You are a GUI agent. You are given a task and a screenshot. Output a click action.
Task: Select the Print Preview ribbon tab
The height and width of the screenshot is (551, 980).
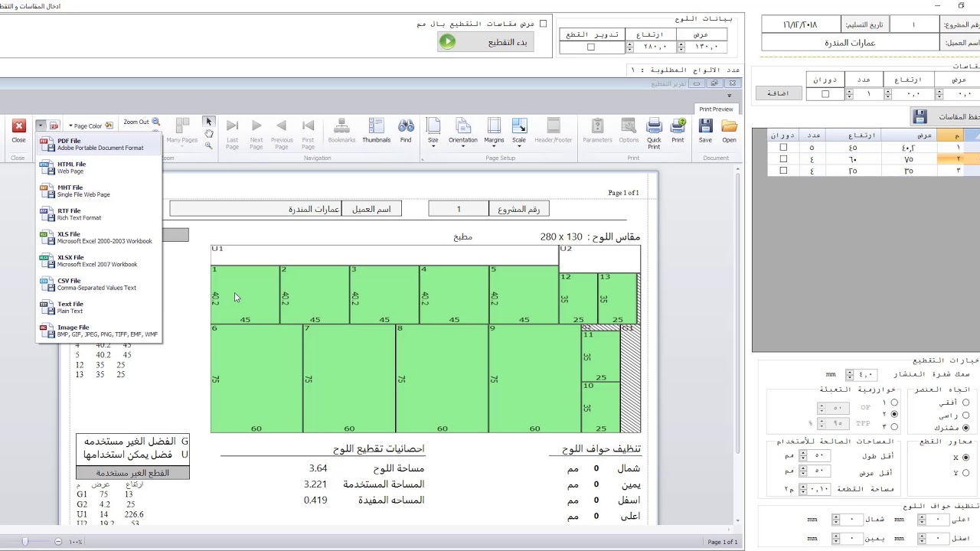click(716, 109)
